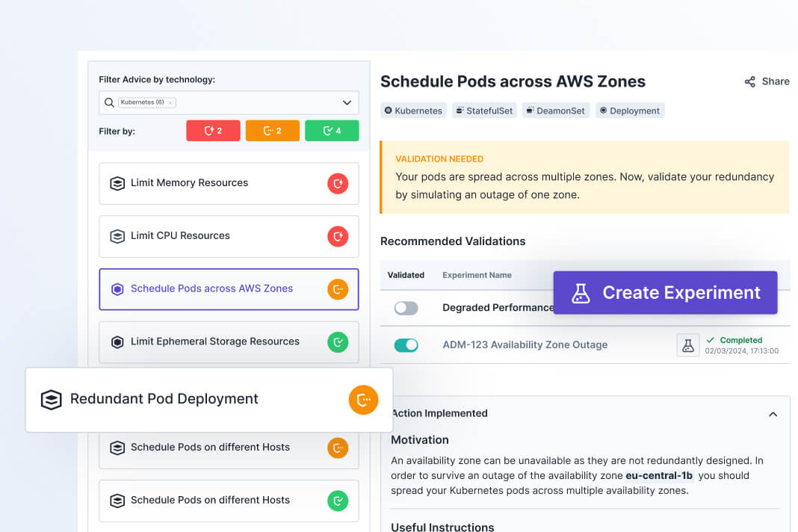Click green check icon on Limit Ephemeral Storage
The image size is (798, 532).
click(338, 342)
